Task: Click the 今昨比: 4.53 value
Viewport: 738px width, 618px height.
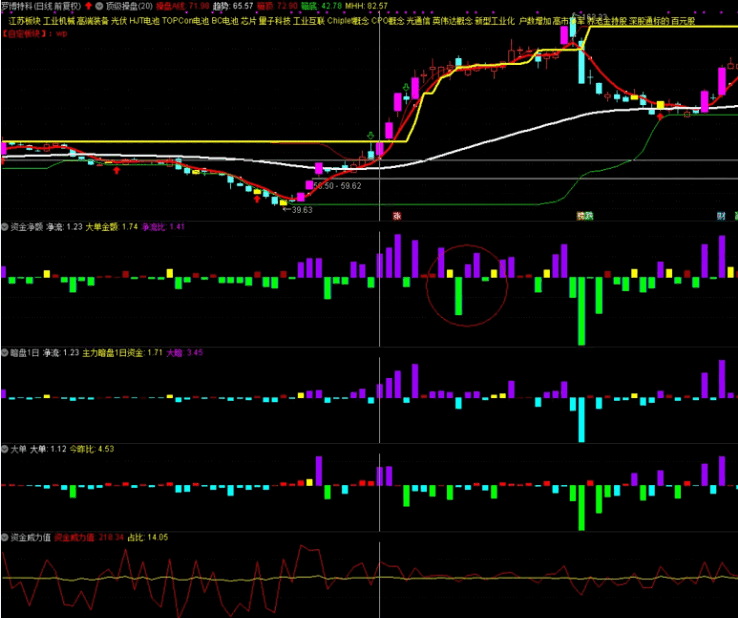Action: point(92,449)
